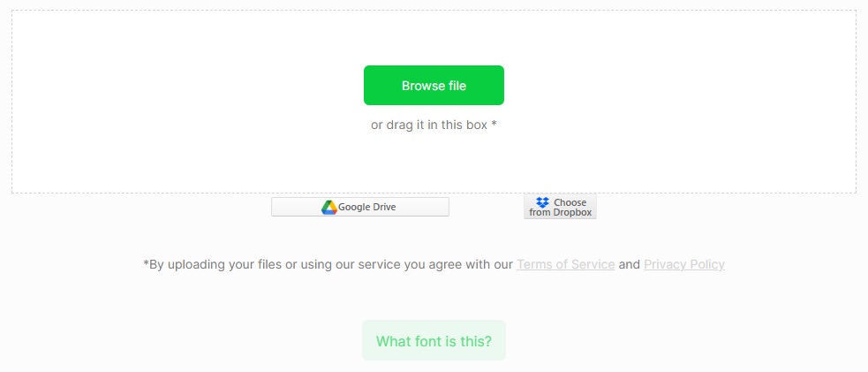868x372 pixels.
Task: Select the Choose from Dropbox button
Action: tap(560, 207)
